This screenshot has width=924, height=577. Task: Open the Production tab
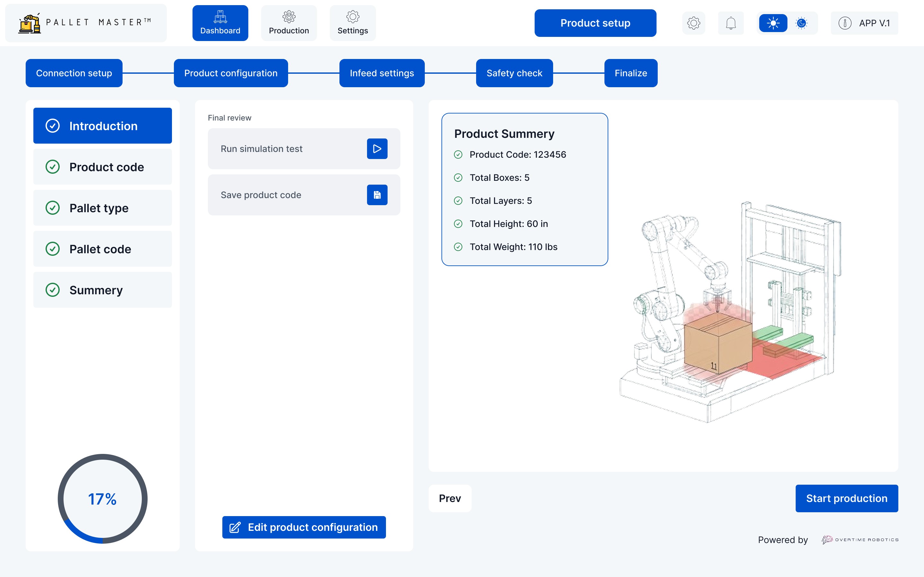click(x=289, y=23)
